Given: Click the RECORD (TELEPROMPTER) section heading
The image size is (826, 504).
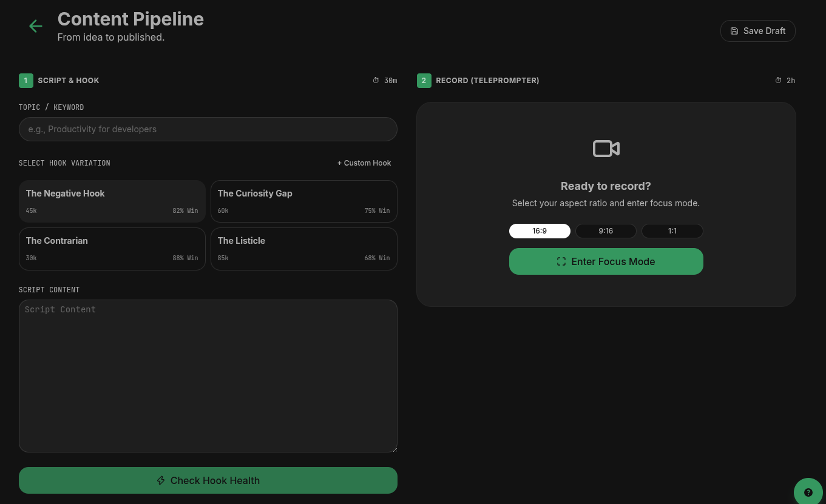Looking at the screenshot, I should [487, 81].
